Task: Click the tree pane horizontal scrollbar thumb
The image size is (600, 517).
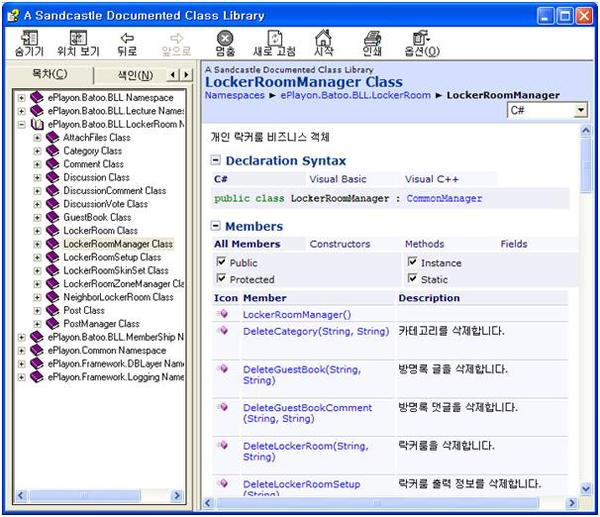Action: coord(85,496)
